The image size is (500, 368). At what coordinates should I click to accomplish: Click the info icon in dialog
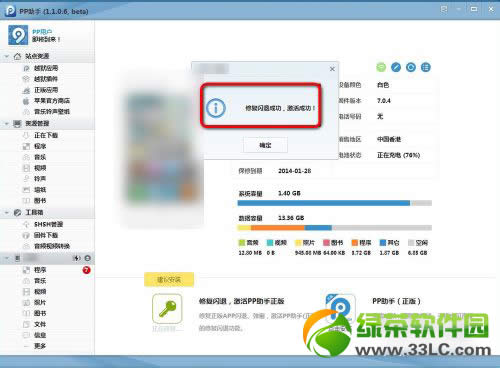(216, 108)
